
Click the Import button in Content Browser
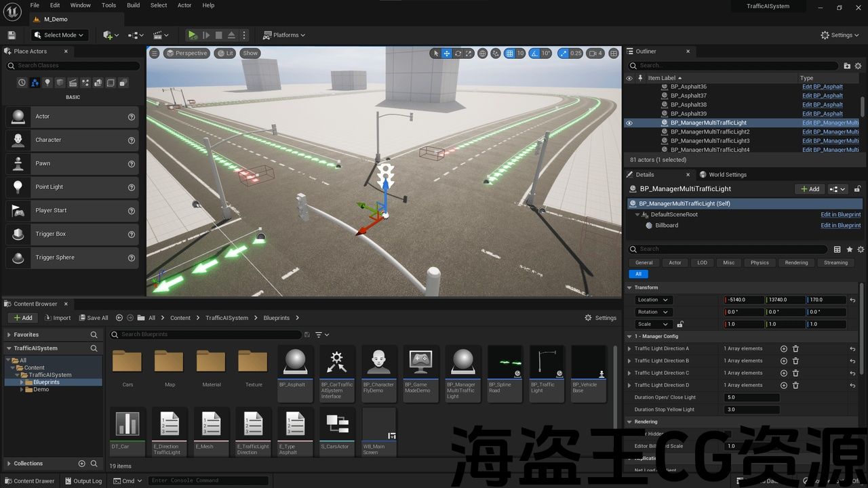pos(57,318)
